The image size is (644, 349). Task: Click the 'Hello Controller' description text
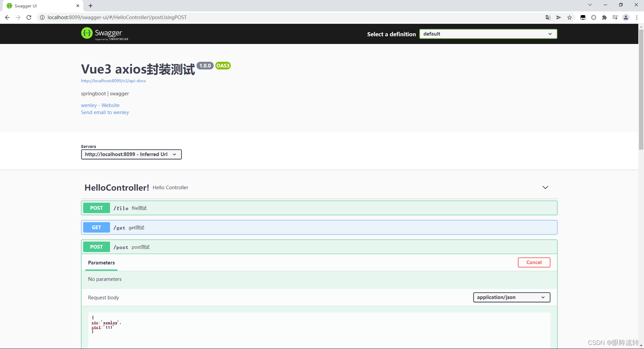170,188
